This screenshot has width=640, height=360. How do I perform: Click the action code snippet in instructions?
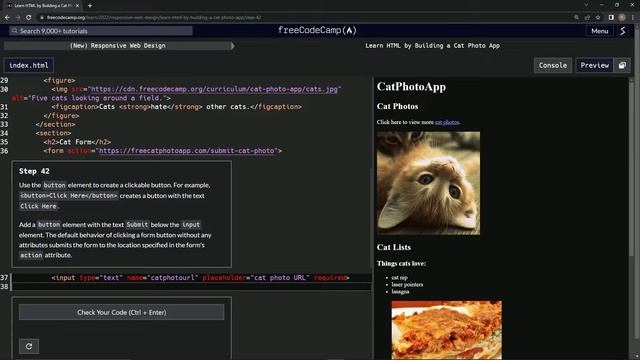click(31, 255)
